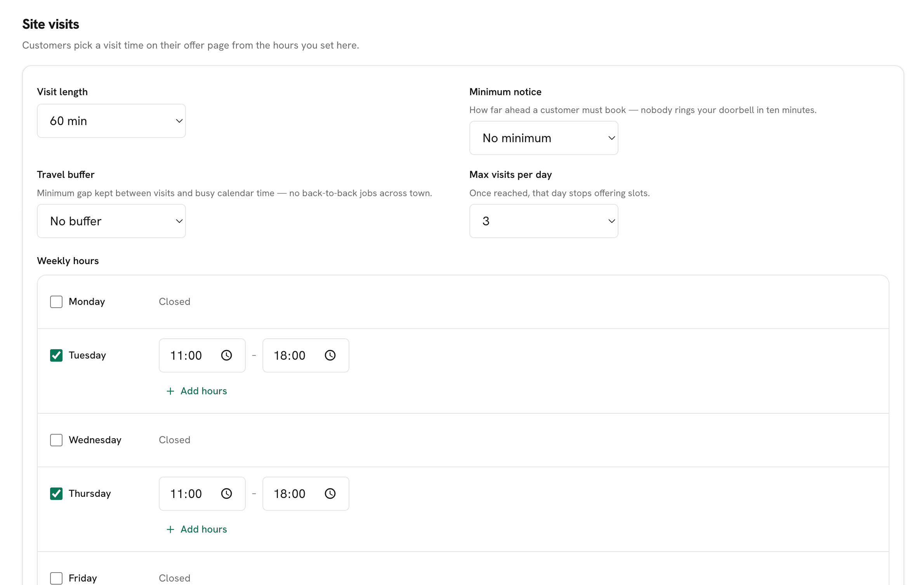Click the Monday day label

(x=87, y=302)
